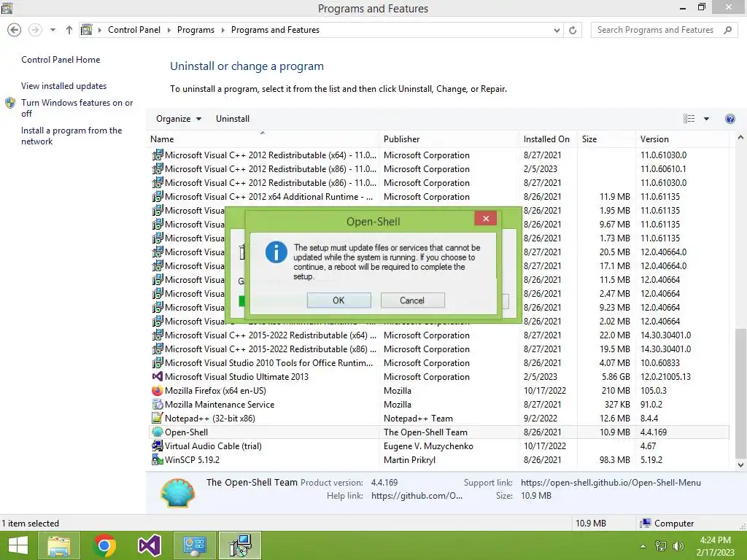
Task: Select Programs breadcrumb
Action: 196,30
